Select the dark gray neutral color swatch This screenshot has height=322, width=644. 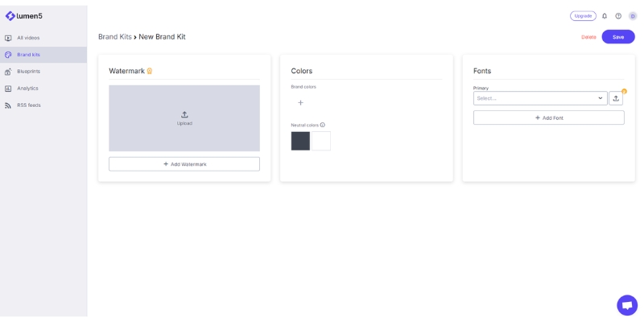[300, 141]
